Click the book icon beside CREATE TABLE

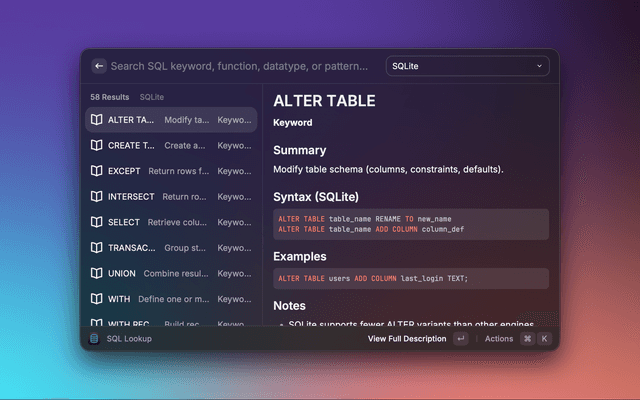(96, 145)
